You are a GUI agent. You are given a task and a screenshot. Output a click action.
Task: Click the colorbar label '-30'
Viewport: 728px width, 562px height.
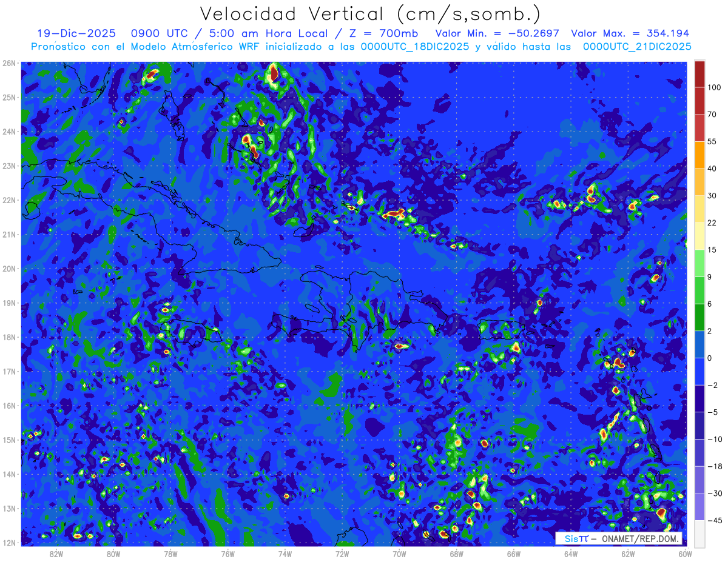[x=714, y=493]
